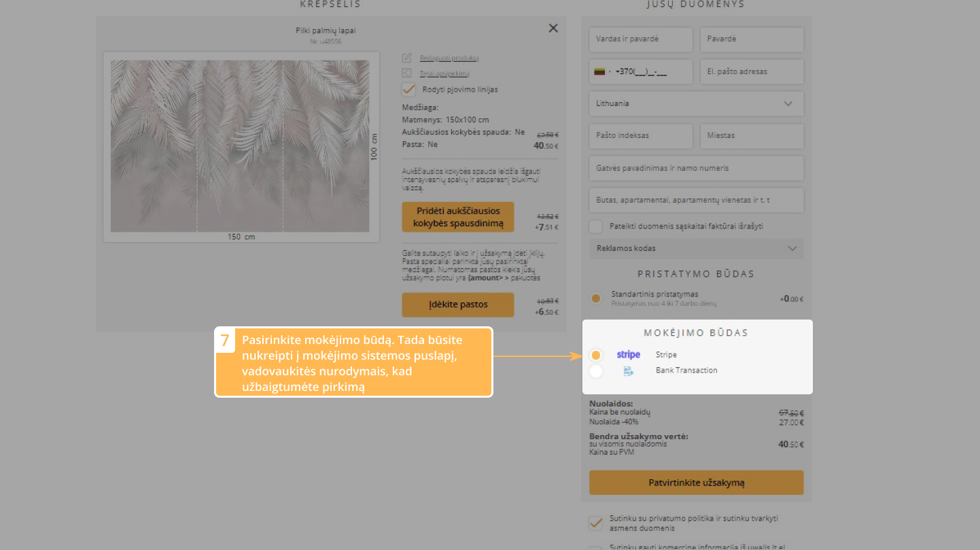This screenshot has height=550, width=980.
Task: Add highest quality printing button
Action: (457, 218)
